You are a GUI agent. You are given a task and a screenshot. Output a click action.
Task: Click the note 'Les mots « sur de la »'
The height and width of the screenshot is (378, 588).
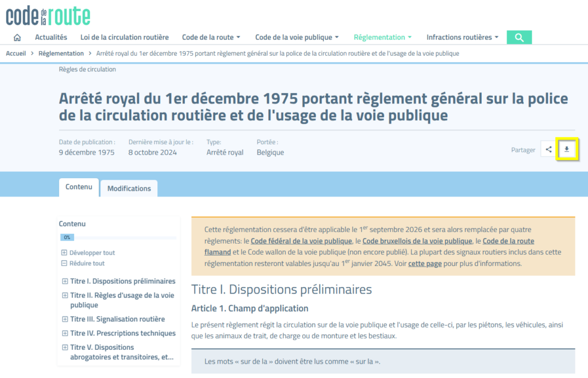point(292,361)
